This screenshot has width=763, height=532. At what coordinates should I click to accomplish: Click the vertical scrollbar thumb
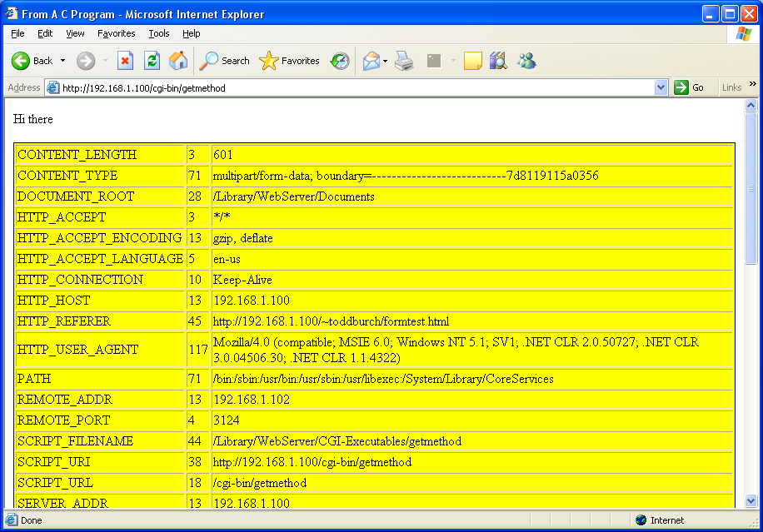pyautogui.click(x=751, y=188)
